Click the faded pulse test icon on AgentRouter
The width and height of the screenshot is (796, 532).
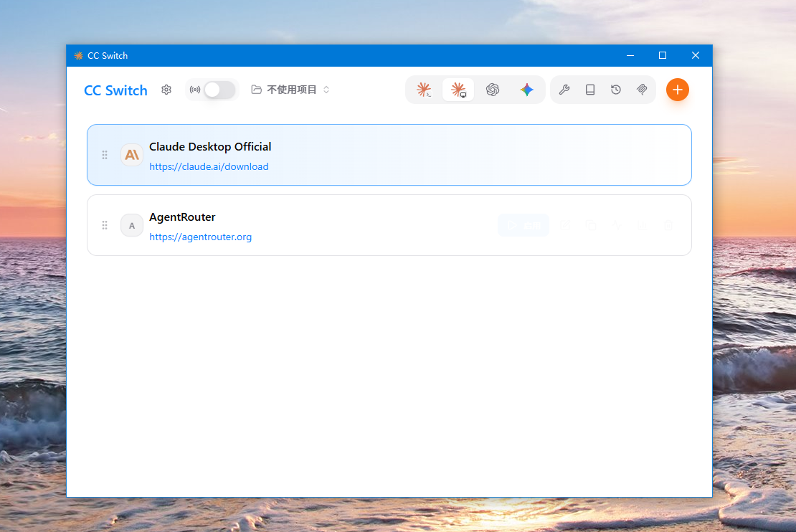point(616,225)
